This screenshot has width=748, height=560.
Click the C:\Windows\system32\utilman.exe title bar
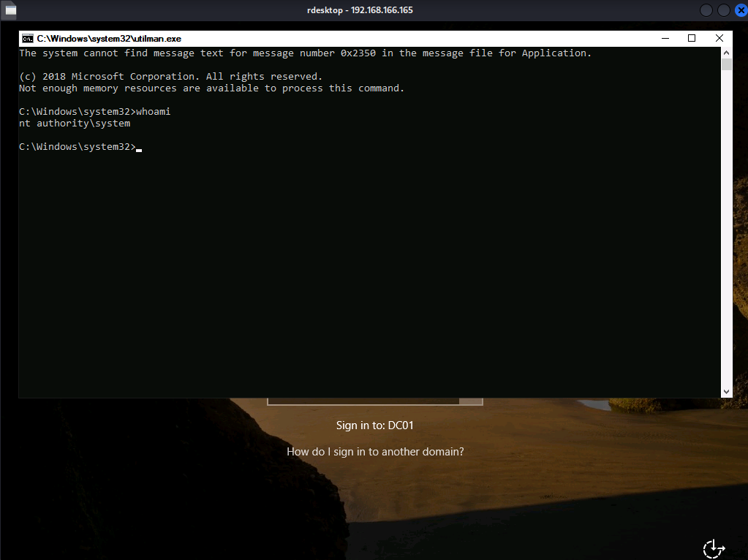click(x=366, y=39)
